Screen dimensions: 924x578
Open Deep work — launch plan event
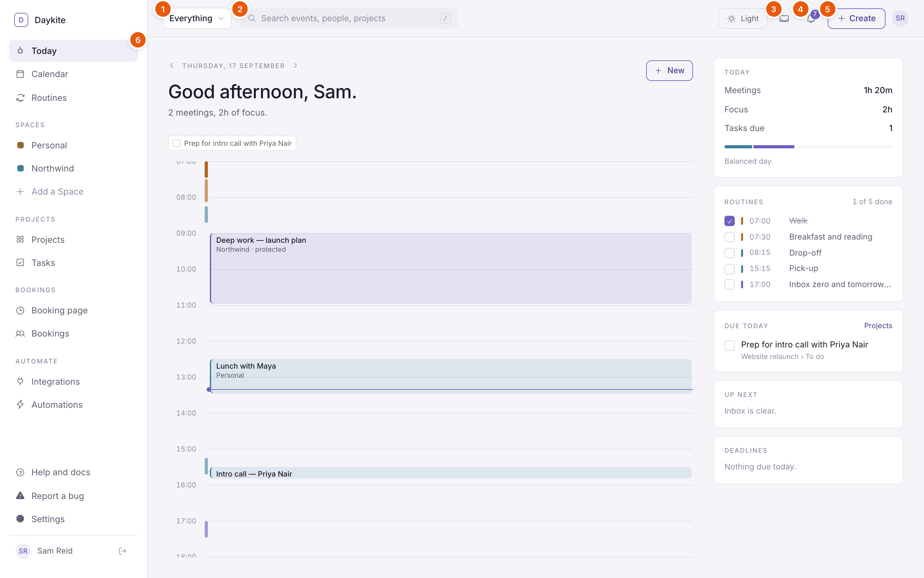pyautogui.click(x=451, y=268)
